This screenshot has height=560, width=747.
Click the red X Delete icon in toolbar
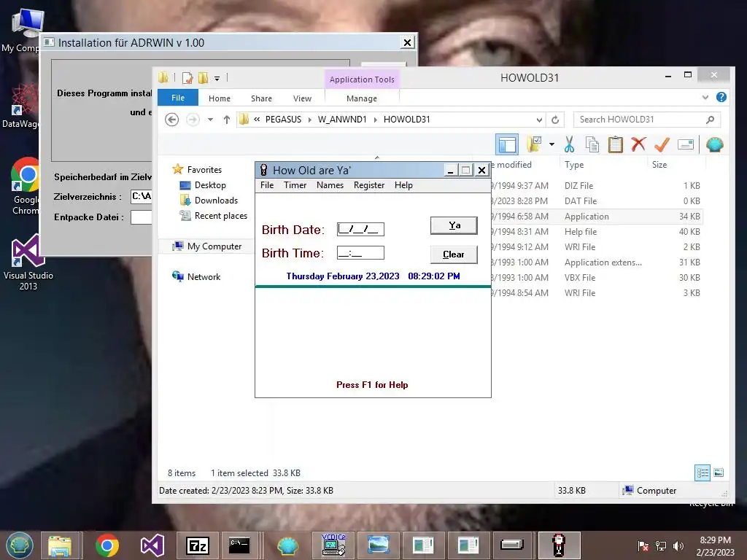638,144
